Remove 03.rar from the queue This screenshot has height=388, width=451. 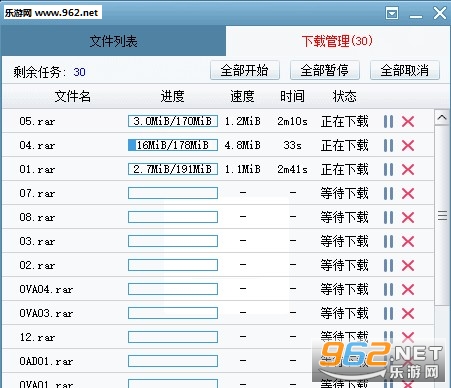point(408,241)
